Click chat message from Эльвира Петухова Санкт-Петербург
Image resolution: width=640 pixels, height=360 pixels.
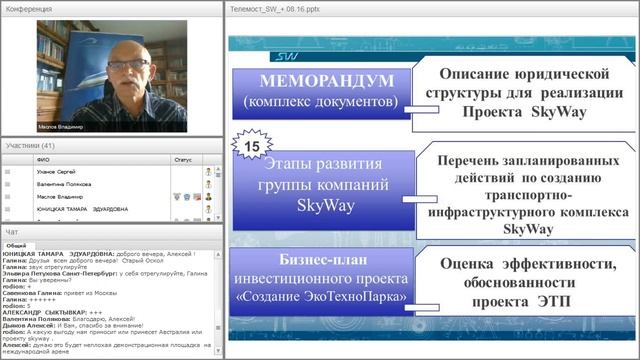coord(105,273)
